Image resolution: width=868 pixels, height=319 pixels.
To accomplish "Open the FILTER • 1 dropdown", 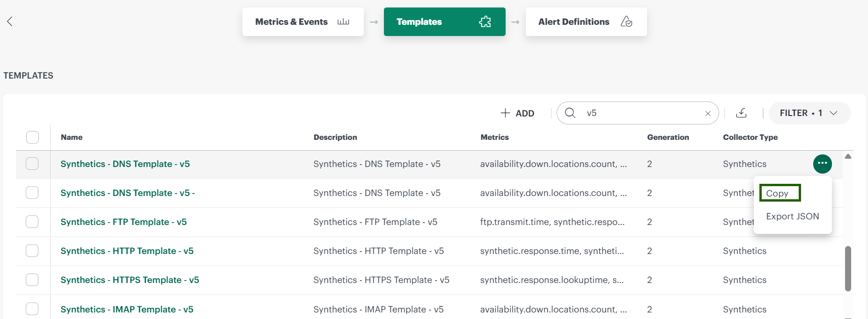I will (809, 113).
